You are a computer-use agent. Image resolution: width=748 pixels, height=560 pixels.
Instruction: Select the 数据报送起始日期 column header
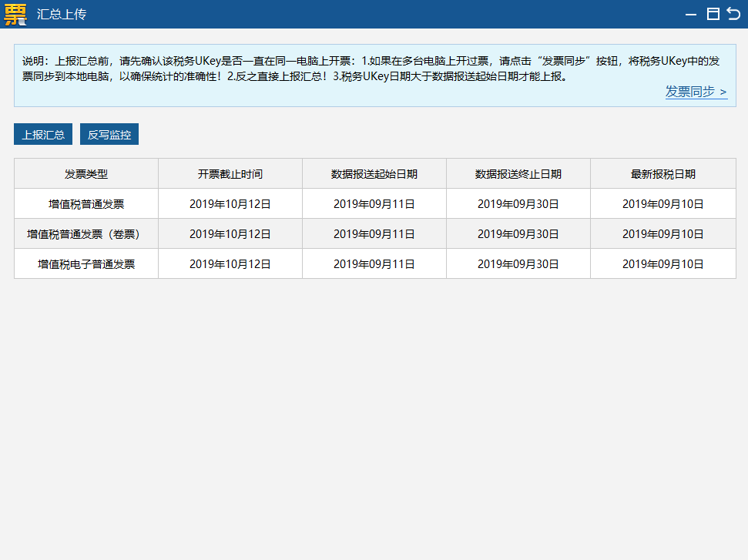click(374, 174)
